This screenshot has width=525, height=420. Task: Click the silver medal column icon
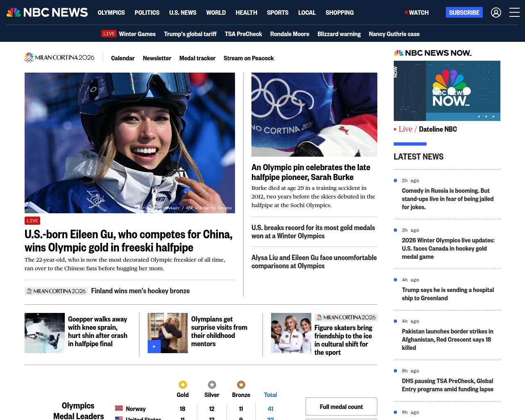pos(212,385)
